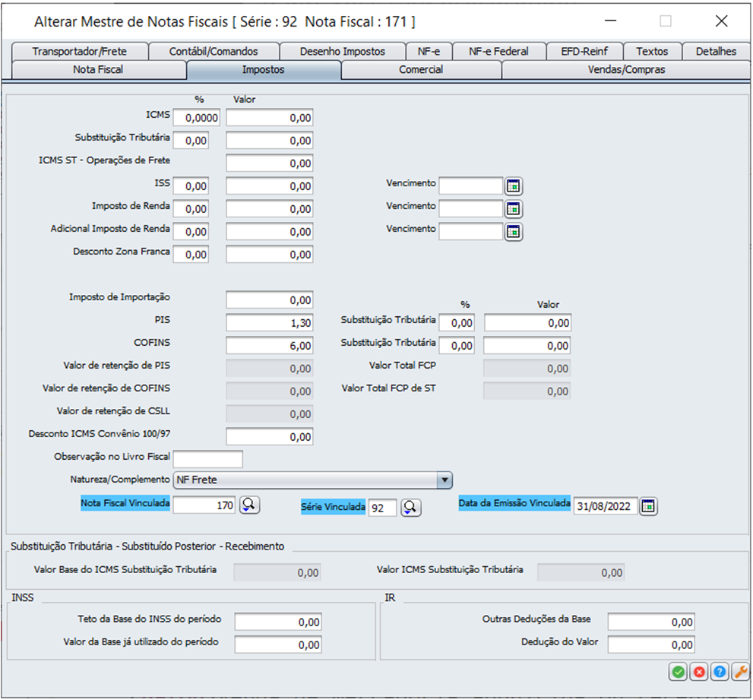The height and width of the screenshot is (700, 753).
Task: Open help with blue question mark icon
Action: tap(720, 672)
